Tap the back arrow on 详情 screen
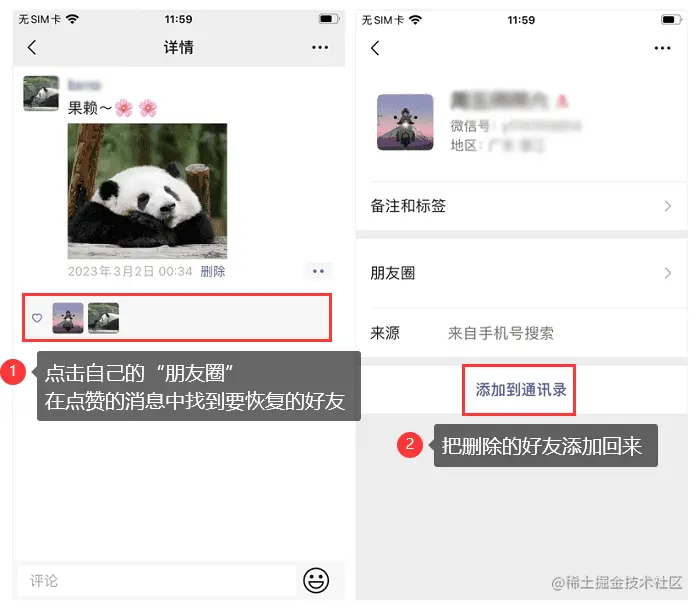Screen dimensions: 700x608 point(32,47)
